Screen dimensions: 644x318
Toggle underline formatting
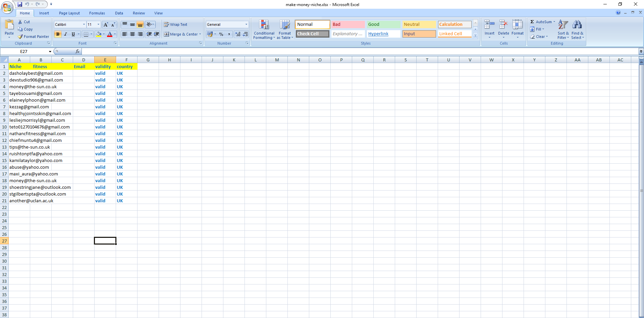(72, 34)
